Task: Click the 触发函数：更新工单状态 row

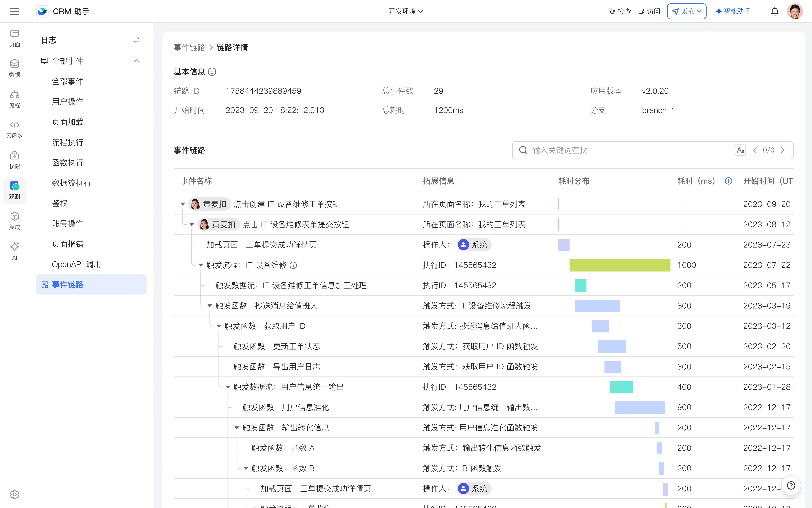Action: (x=484, y=346)
